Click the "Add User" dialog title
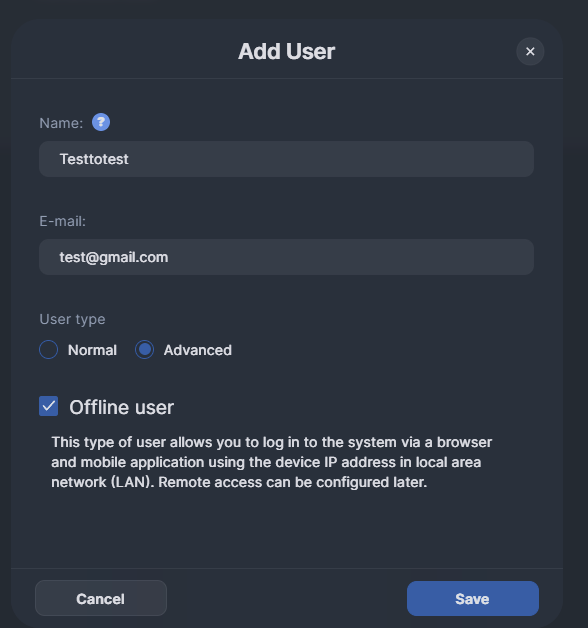The width and height of the screenshot is (588, 628). pyautogui.click(x=286, y=51)
